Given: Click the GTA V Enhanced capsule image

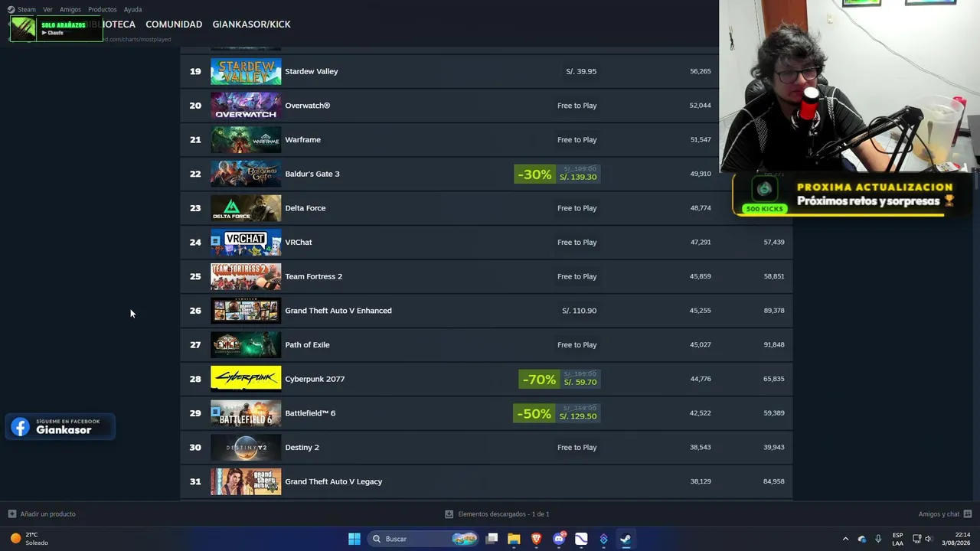Looking at the screenshot, I should 246,311.
